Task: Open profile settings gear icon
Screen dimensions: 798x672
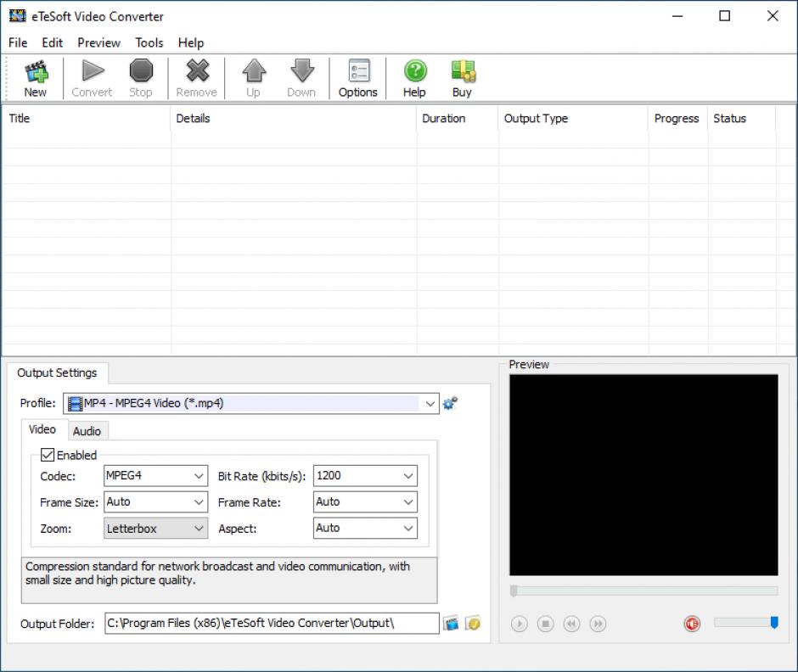Action: (x=450, y=403)
